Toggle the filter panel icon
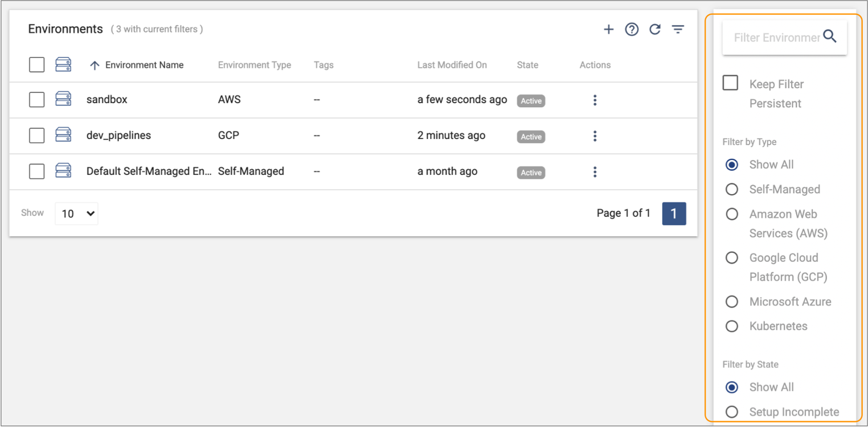The image size is (868, 427). click(x=678, y=30)
